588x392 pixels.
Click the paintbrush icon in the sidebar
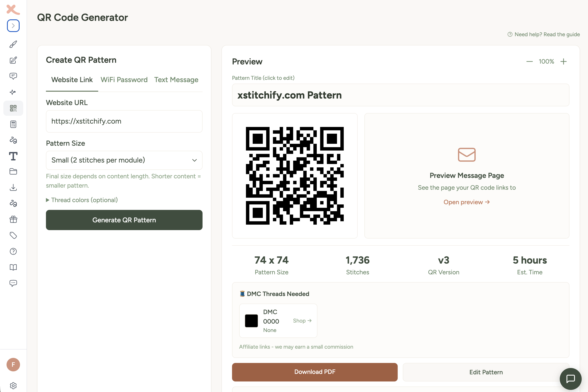(13, 44)
